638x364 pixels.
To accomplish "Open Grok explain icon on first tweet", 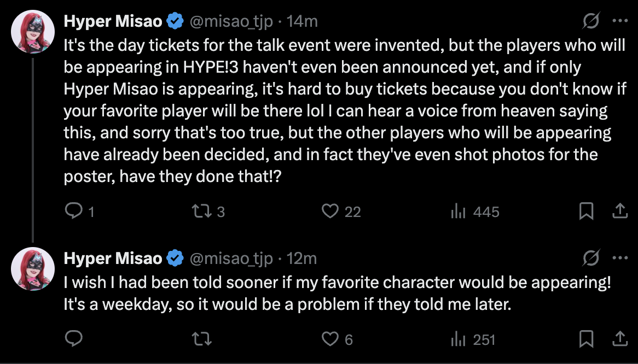I will coord(590,21).
